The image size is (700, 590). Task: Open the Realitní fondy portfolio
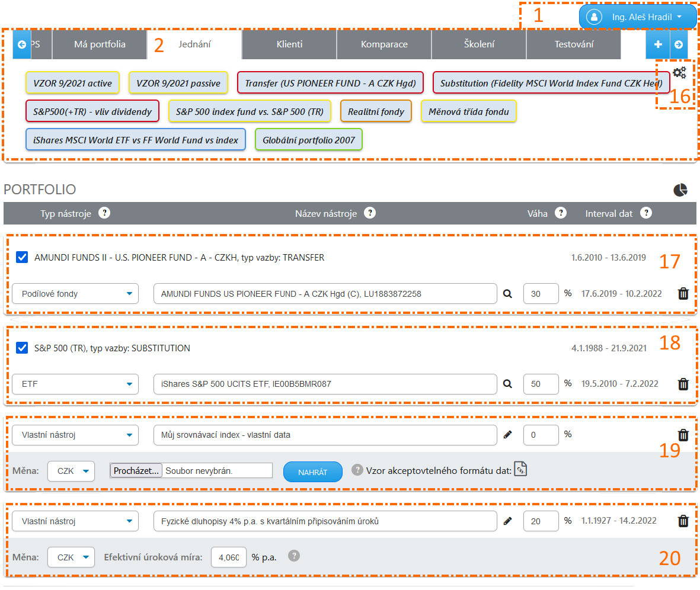pyautogui.click(x=376, y=111)
